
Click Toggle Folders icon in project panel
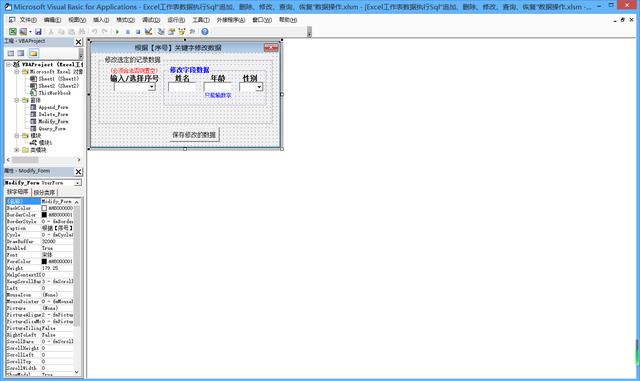33,53
